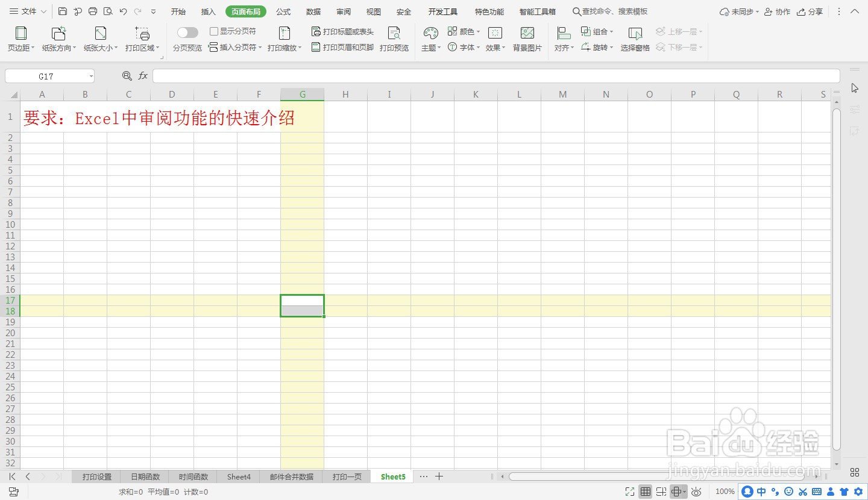Open the 纸张方向 paper orientation tool
The height and width of the screenshot is (500, 868).
(x=59, y=39)
